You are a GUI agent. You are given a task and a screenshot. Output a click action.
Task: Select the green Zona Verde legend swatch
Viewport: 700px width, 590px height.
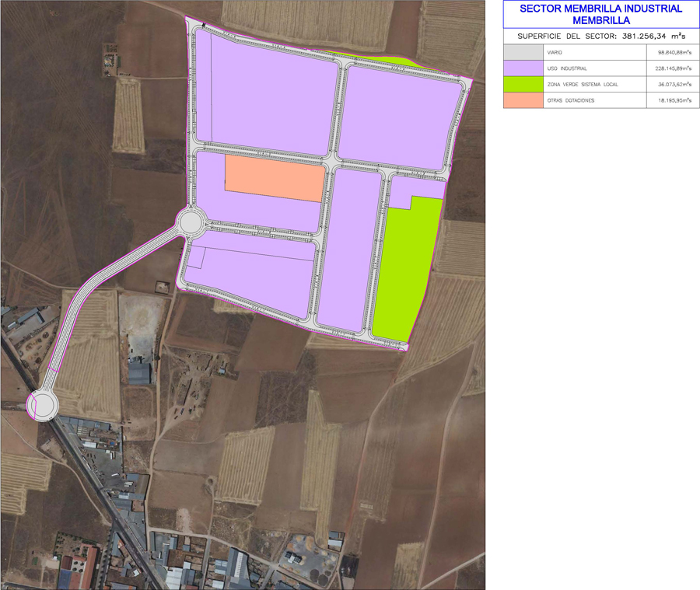[x=523, y=84]
